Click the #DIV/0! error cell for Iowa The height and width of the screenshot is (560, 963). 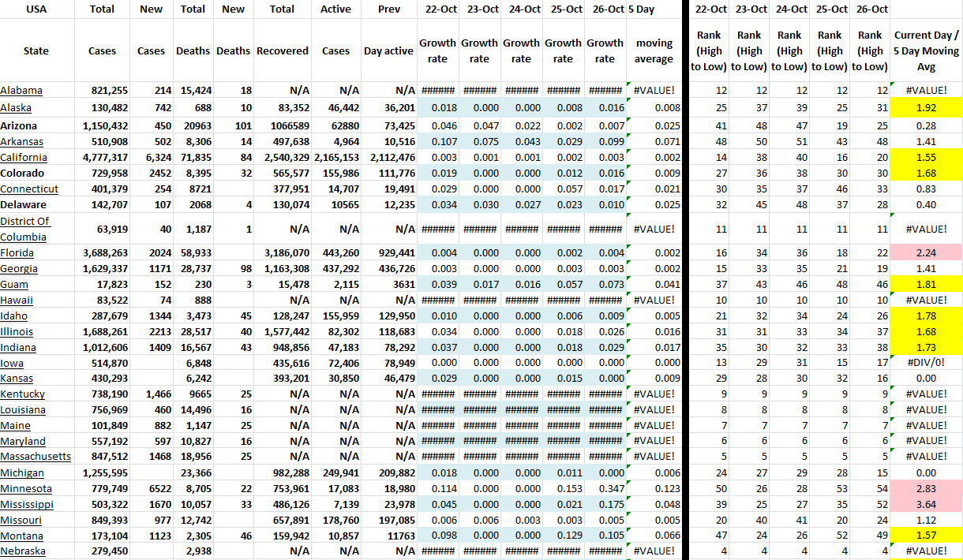click(x=927, y=363)
